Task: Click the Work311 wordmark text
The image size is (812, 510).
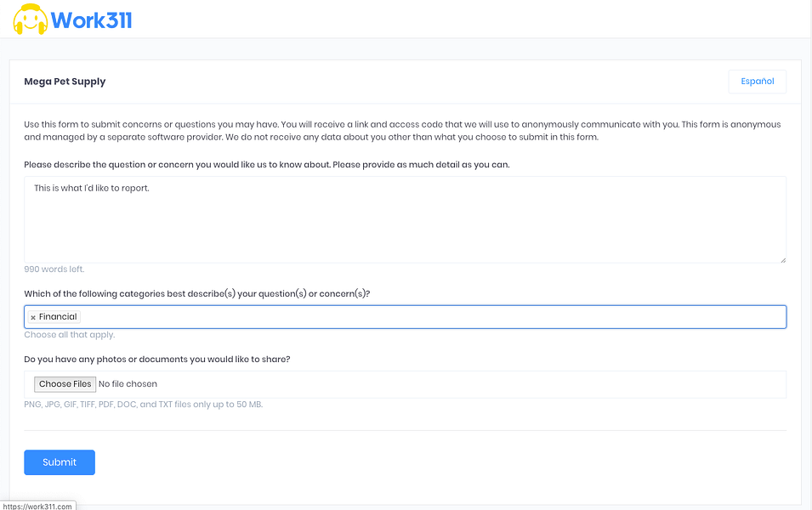Action: click(x=91, y=20)
